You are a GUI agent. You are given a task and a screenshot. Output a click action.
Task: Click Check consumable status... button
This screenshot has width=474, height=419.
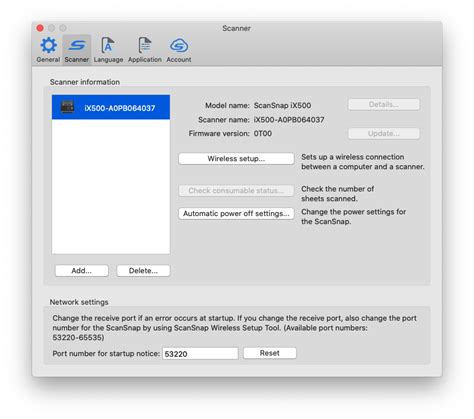(x=236, y=191)
